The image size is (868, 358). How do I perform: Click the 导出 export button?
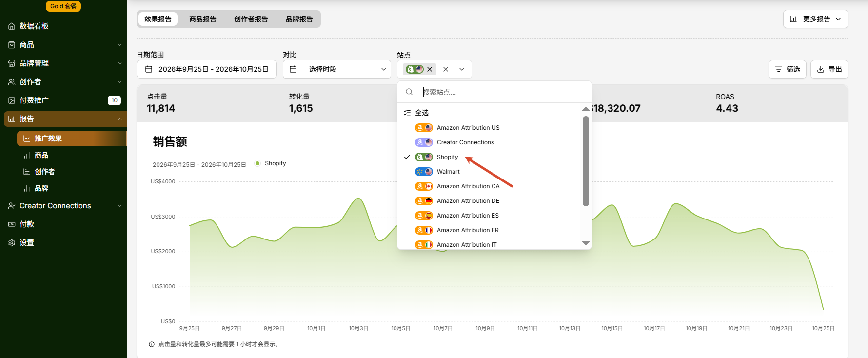click(829, 69)
